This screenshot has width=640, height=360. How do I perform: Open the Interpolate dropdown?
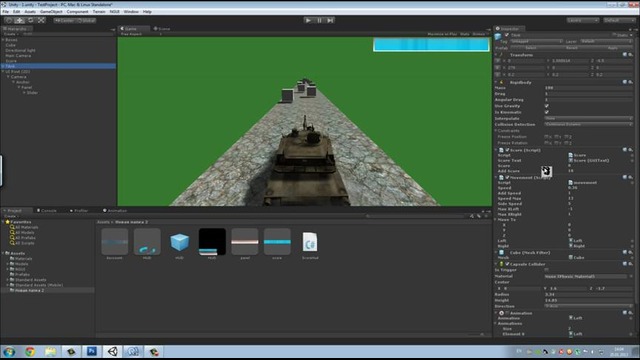tap(588, 118)
